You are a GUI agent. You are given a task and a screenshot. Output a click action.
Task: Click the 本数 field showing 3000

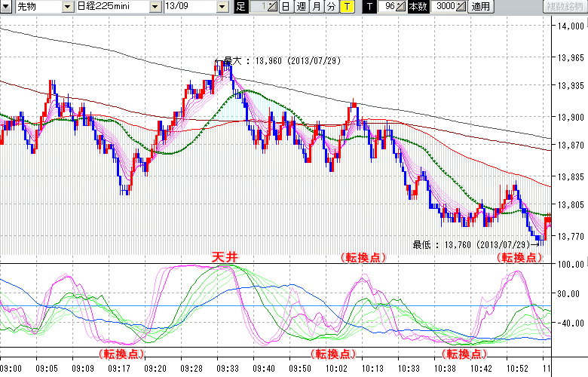click(x=445, y=7)
